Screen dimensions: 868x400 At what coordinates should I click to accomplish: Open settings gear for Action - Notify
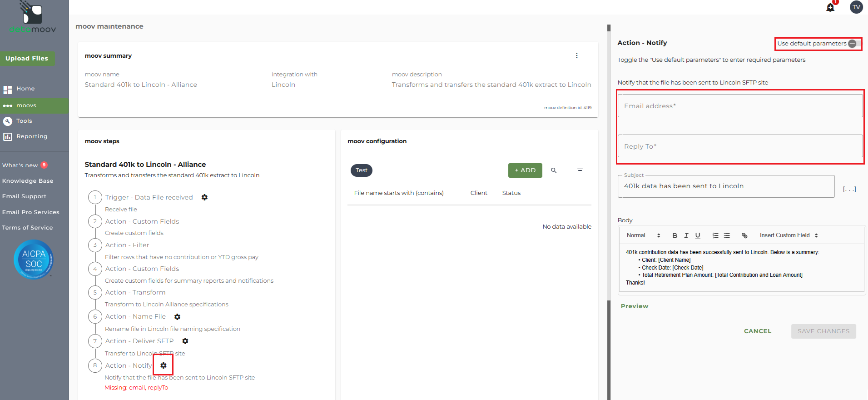164,365
